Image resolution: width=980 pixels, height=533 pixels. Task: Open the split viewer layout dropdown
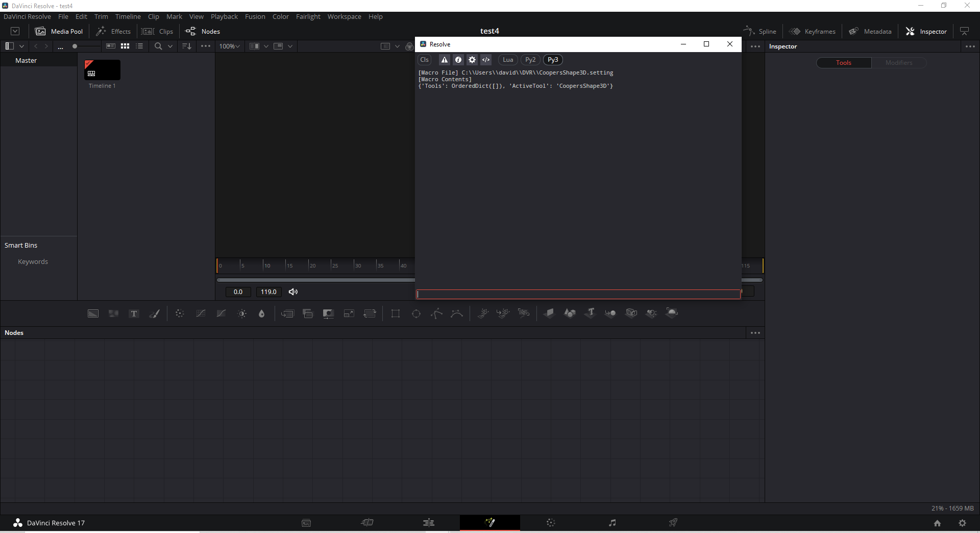pyautogui.click(x=266, y=46)
